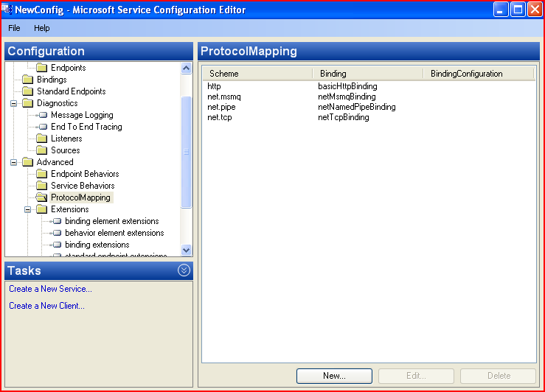Click the Endpoint Behaviors folder icon
Screen dimensions: 545x392
[42, 174]
